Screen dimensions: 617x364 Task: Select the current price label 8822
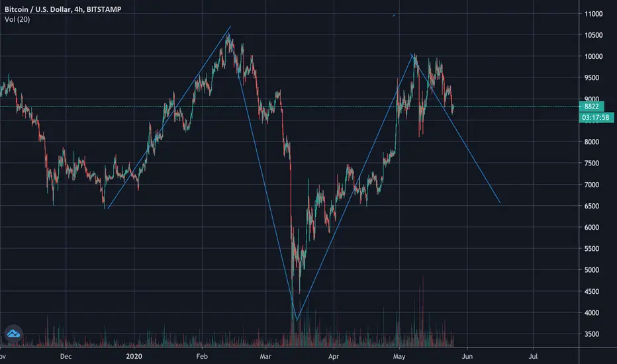[591, 107]
